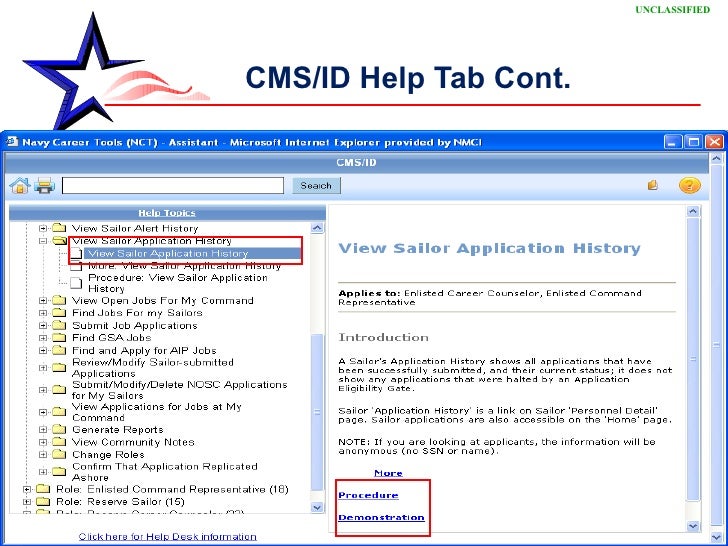Open the Help Topics header link

tap(167, 213)
